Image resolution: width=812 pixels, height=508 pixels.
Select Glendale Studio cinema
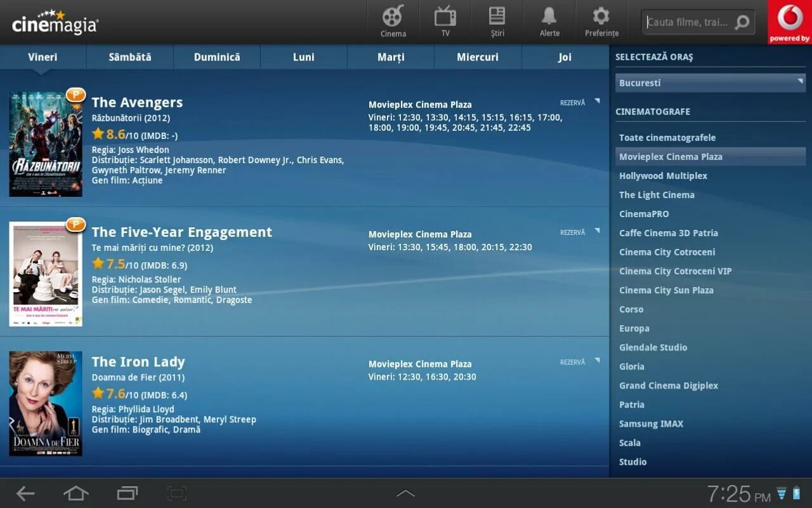pyautogui.click(x=653, y=347)
